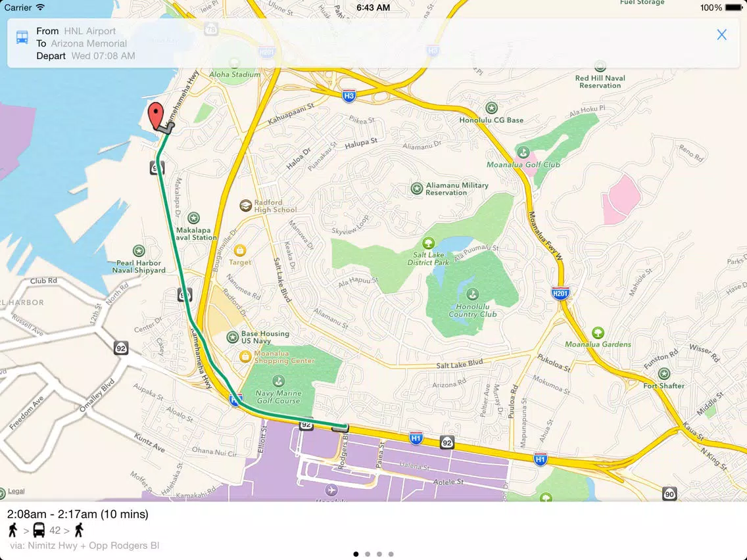Select the second route page dot
The image size is (747, 560).
[368, 554]
